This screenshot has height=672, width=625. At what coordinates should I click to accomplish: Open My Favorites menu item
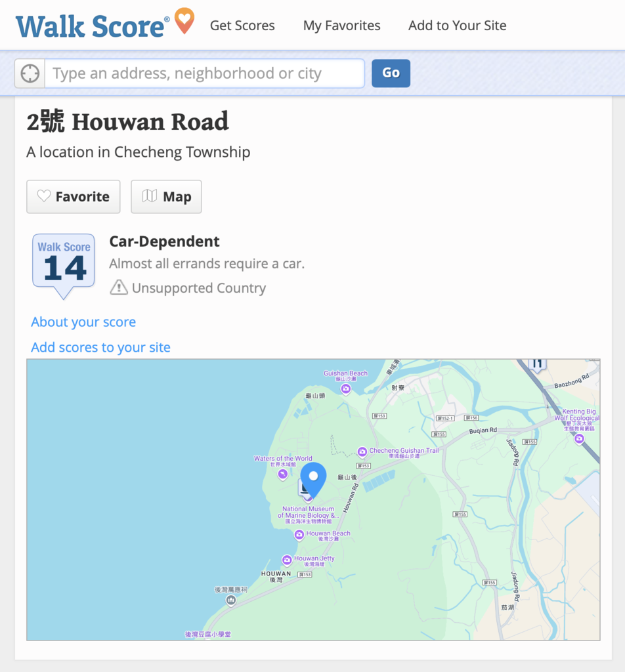click(x=341, y=26)
